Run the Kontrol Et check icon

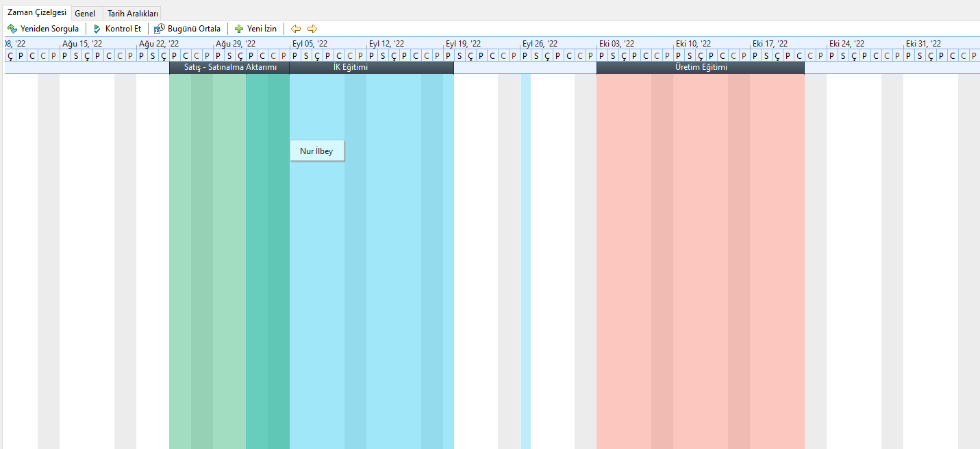point(97,29)
